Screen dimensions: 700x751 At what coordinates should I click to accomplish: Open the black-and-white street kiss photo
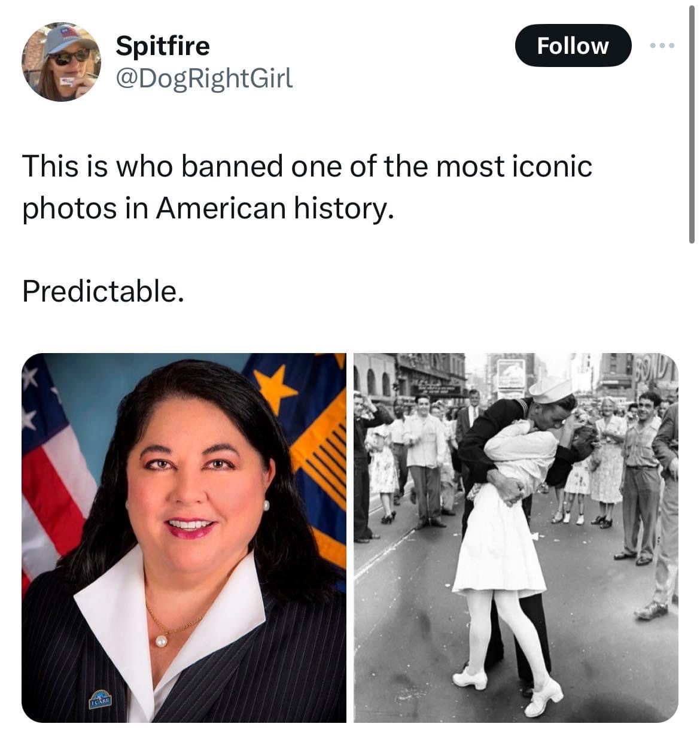click(x=516, y=537)
